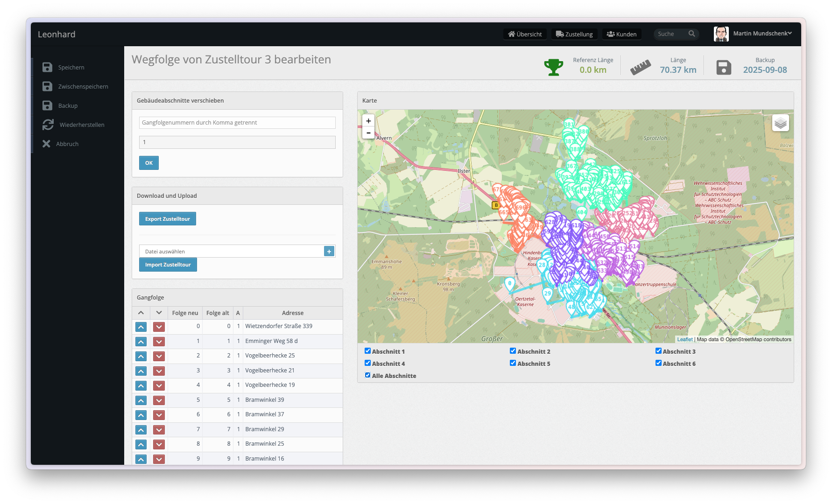The image size is (832, 504).
Task: Zoom in on the map
Action: tap(368, 121)
